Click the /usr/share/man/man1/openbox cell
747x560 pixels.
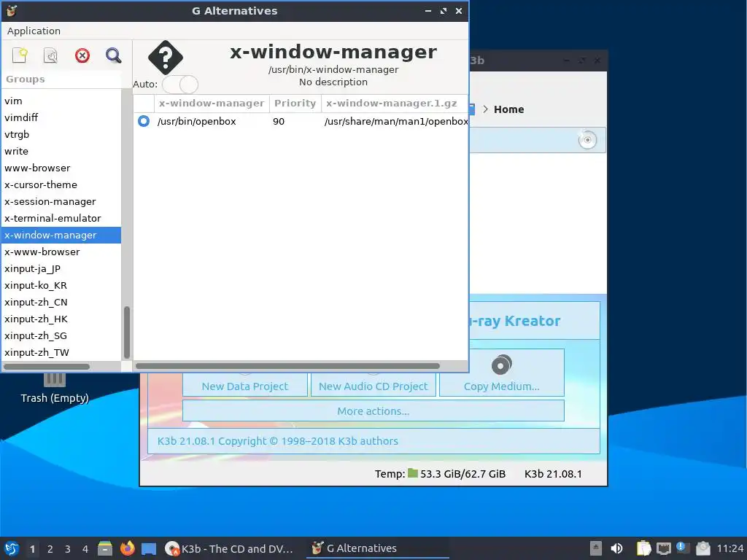click(x=396, y=122)
